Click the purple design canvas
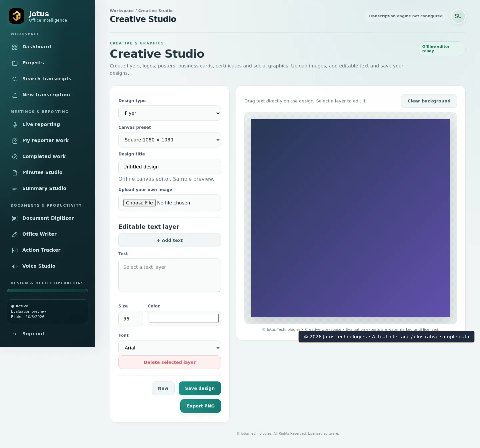This screenshot has width=480, height=448. tap(350, 218)
